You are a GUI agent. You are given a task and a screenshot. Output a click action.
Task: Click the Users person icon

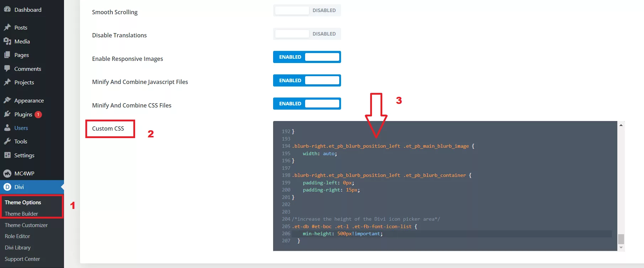click(7, 128)
